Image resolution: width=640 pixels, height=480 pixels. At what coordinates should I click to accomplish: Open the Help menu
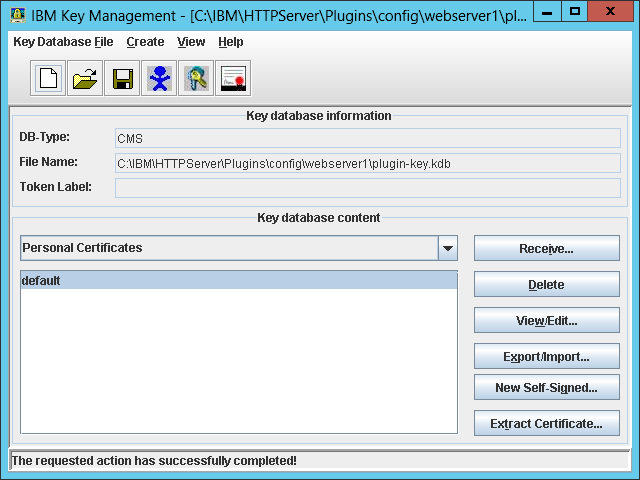coord(231,42)
